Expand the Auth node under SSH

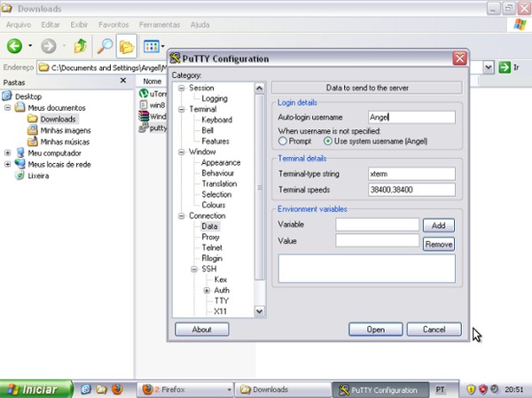coord(207,291)
